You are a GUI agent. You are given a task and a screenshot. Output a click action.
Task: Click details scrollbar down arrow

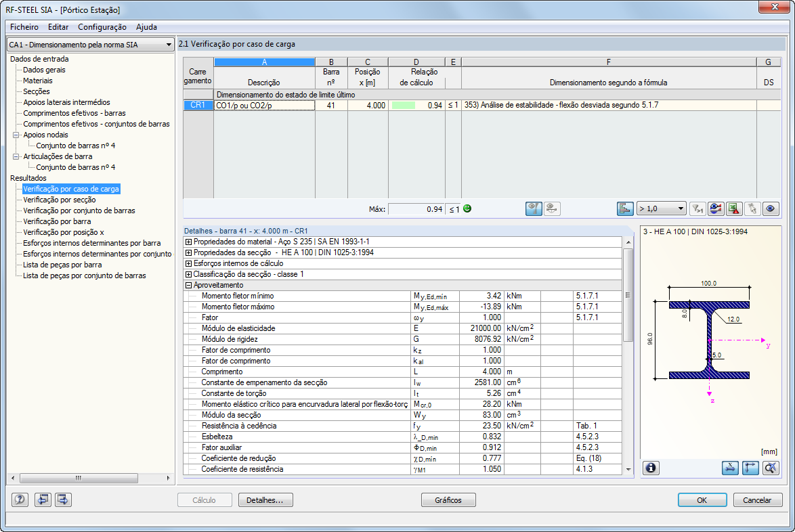[628, 470]
